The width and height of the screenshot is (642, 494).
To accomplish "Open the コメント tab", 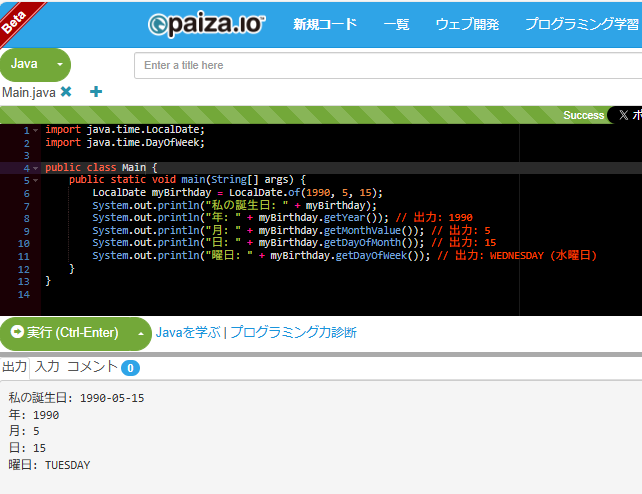I will (x=91, y=367).
